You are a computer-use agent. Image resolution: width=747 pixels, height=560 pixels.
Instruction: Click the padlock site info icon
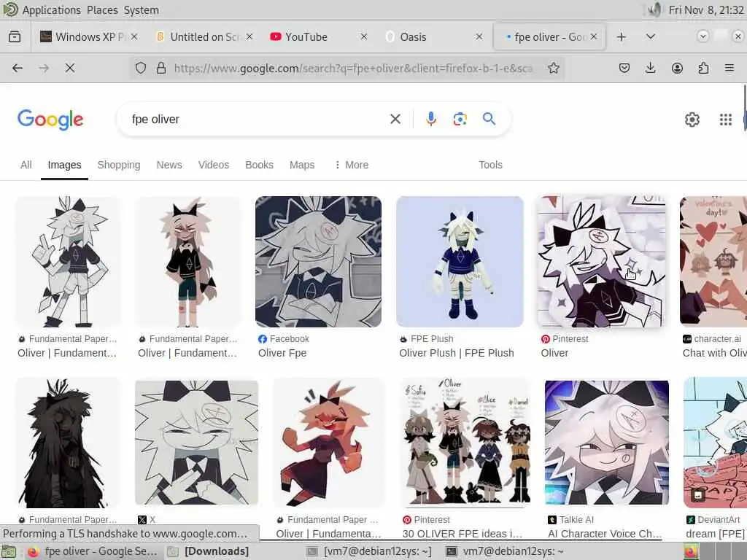[x=161, y=68]
